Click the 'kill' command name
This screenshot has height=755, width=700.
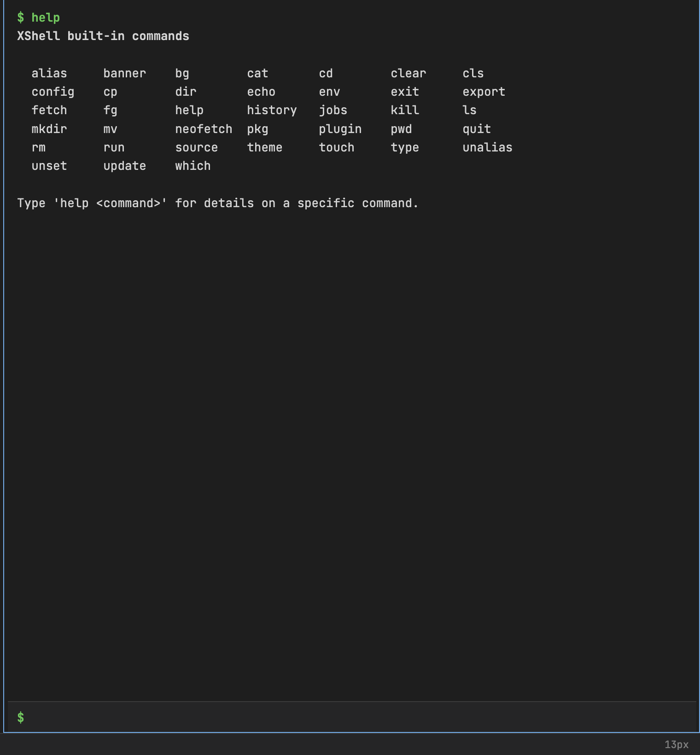405,110
